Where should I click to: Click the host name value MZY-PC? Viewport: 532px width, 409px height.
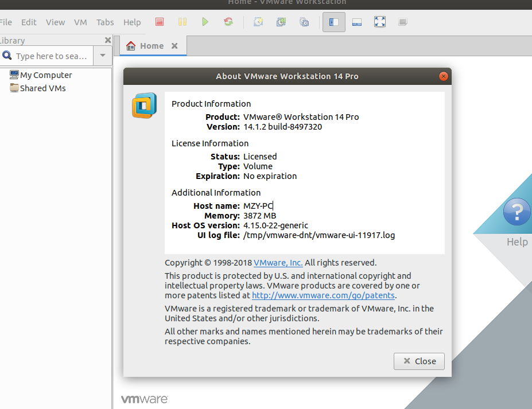258,206
